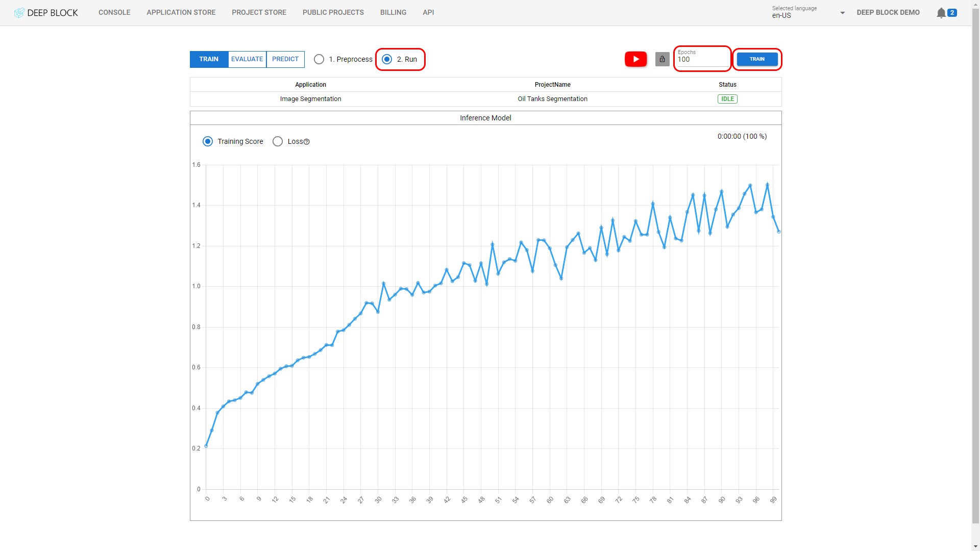The image size is (980, 551).
Task: Click the language selector dropdown arrow
Action: [842, 13]
